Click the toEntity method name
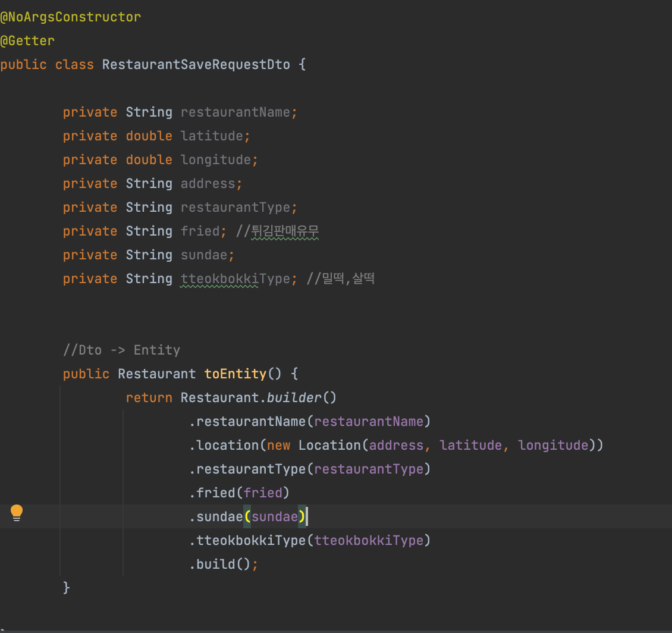672x633 pixels. click(235, 374)
